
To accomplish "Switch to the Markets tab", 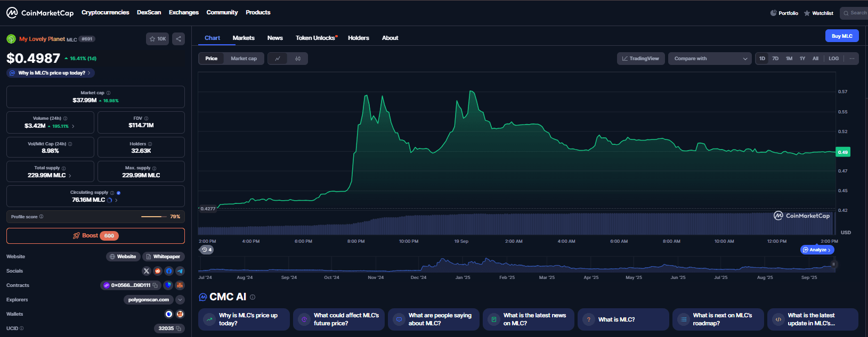I will tap(244, 38).
